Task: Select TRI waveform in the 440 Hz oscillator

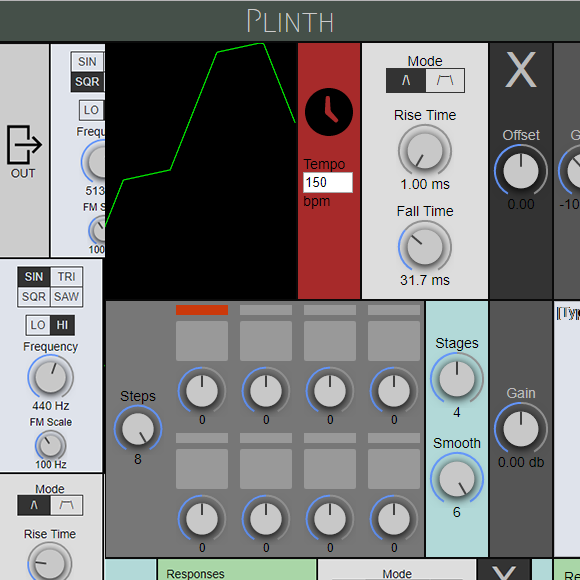Action: [67, 277]
